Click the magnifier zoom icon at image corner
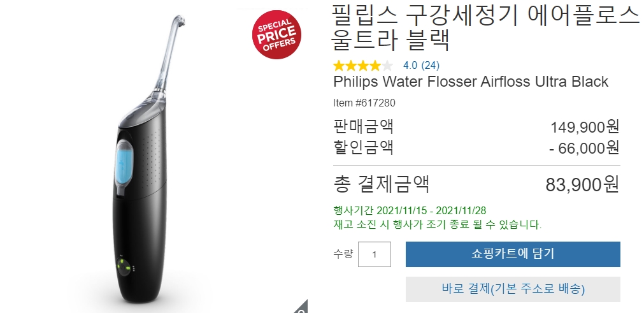This screenshot has height=313, width=644. (301, 307)
